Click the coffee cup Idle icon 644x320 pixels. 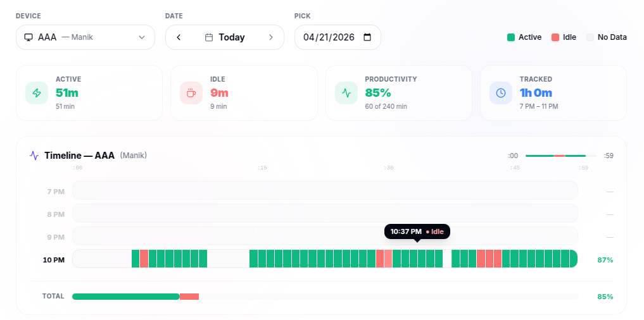(x=191, y=93)
